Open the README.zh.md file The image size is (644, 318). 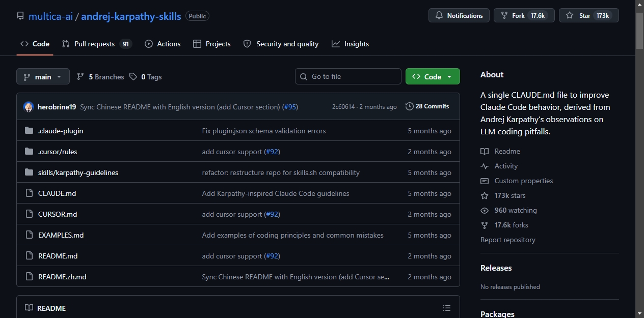[62, 277]
